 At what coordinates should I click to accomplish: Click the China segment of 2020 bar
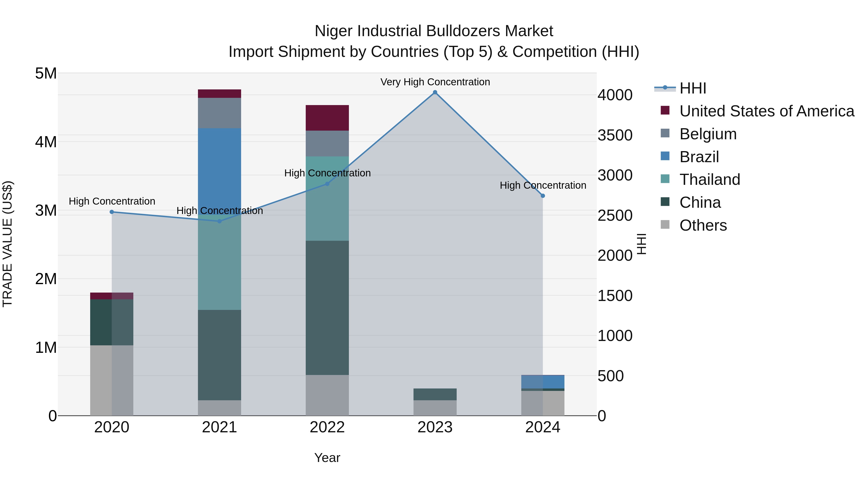tap(112, 322)
